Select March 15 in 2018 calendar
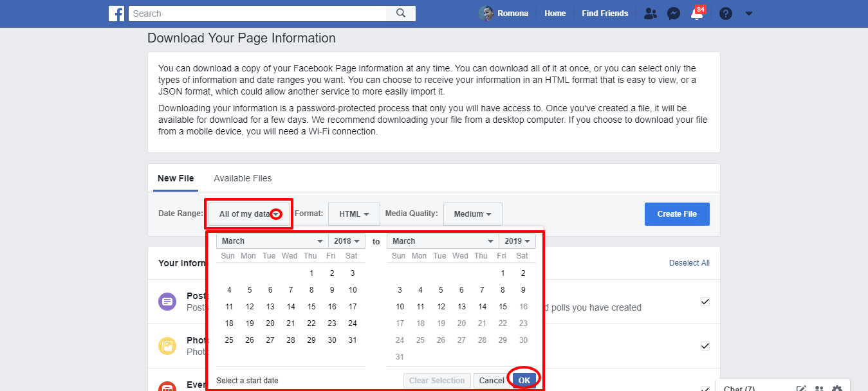The width and height of the screenshot is (868, 391). pyautogui.click(x=311, y=307)
